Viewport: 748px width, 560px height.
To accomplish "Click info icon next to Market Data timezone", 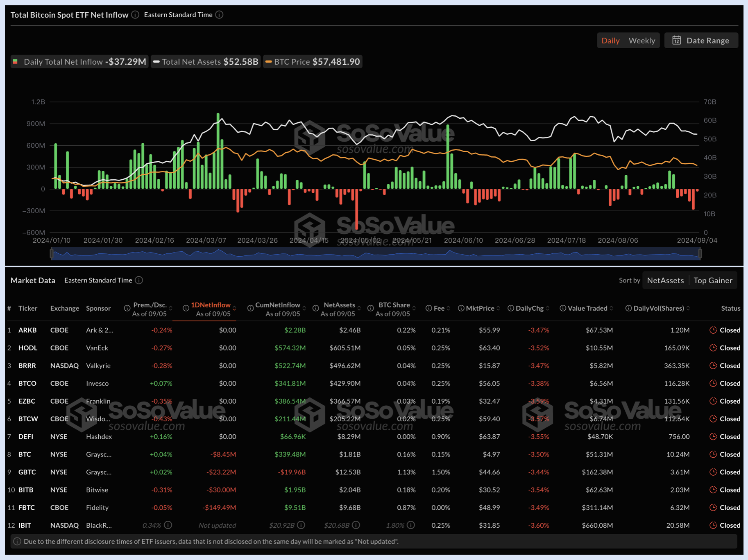I will tap(139, 280).
